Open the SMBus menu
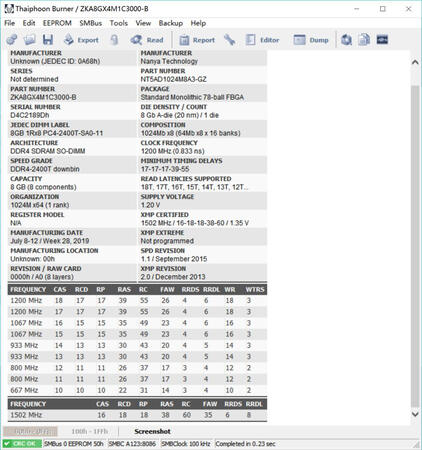The height and width of the screenshot is (450, 422). tap(91, 23)
